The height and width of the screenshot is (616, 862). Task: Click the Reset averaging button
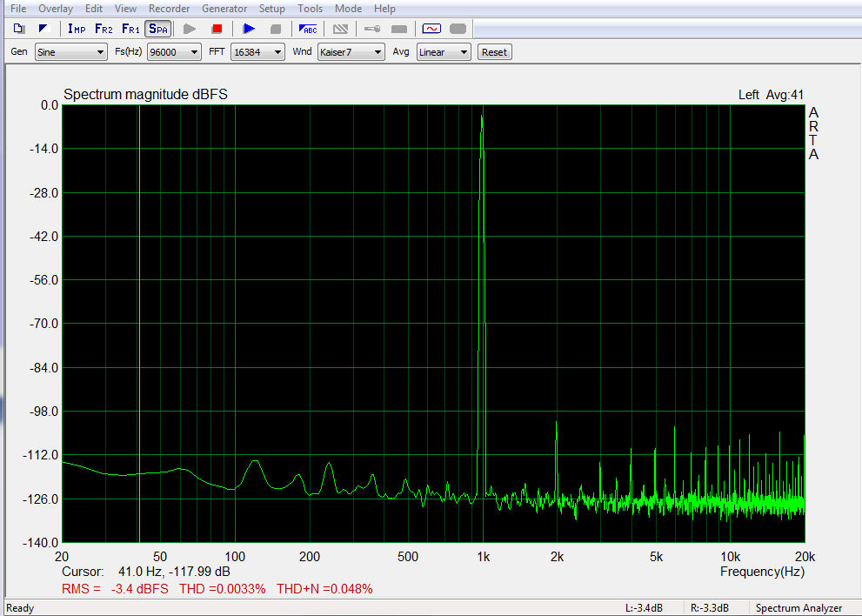point(494,52)
